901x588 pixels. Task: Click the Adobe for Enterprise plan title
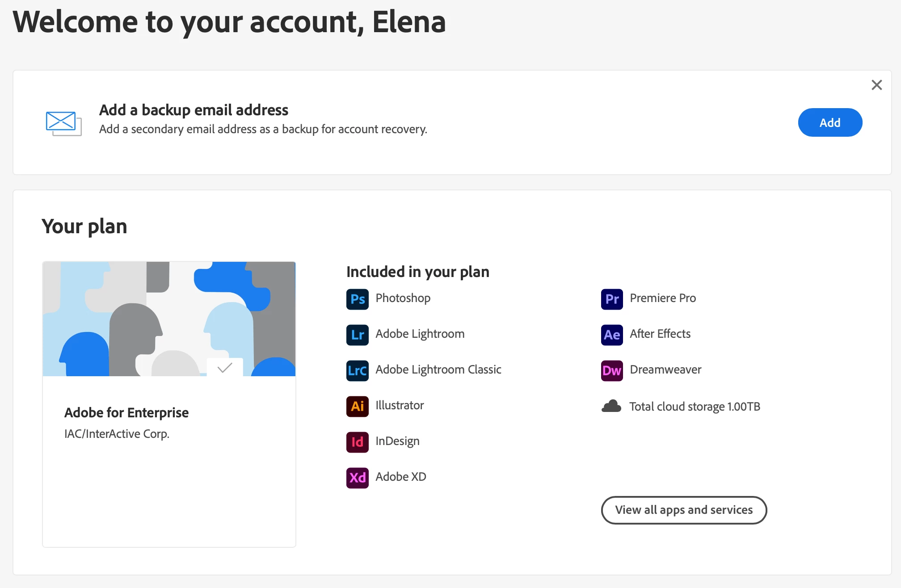pos(126,412)
